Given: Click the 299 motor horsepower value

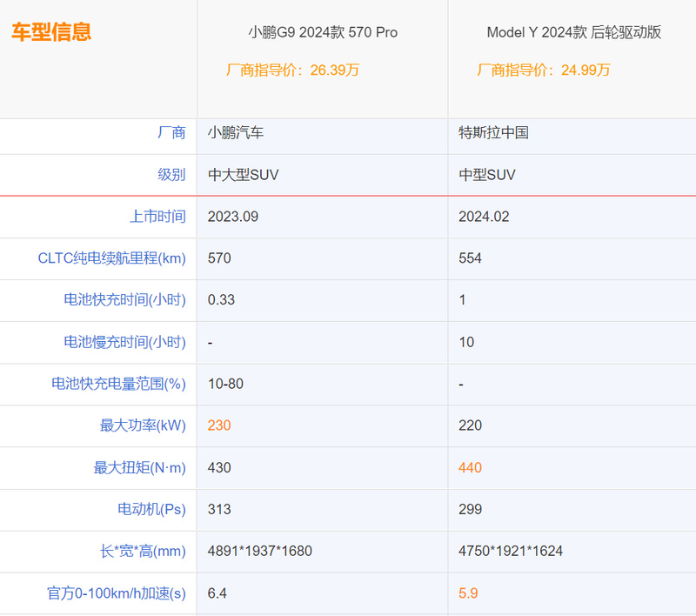Looking at the screenshot, I should click(470, 510).
